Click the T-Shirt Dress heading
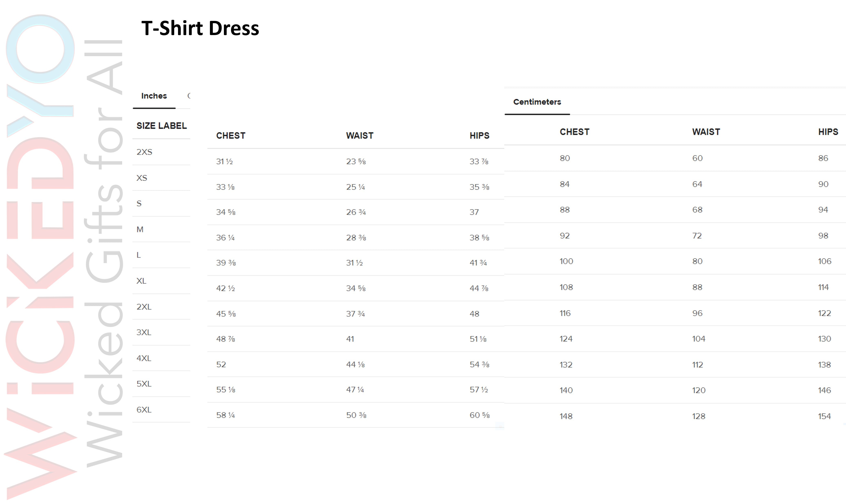 pyautogui.click(x=200, y=28)
